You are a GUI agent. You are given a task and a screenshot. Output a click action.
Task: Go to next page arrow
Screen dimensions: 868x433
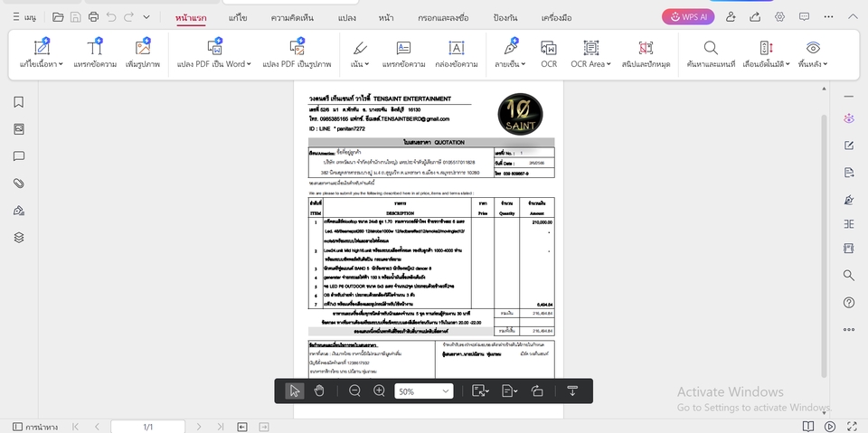(199, 427)
